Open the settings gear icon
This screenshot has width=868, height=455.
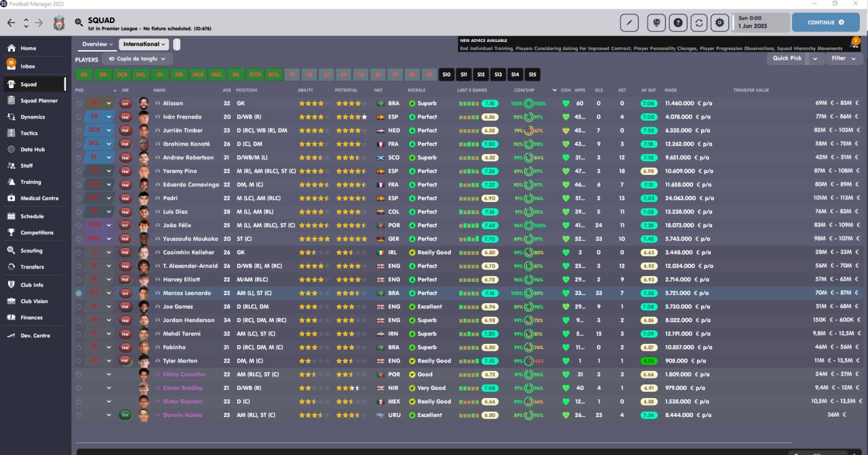[719, 22]
